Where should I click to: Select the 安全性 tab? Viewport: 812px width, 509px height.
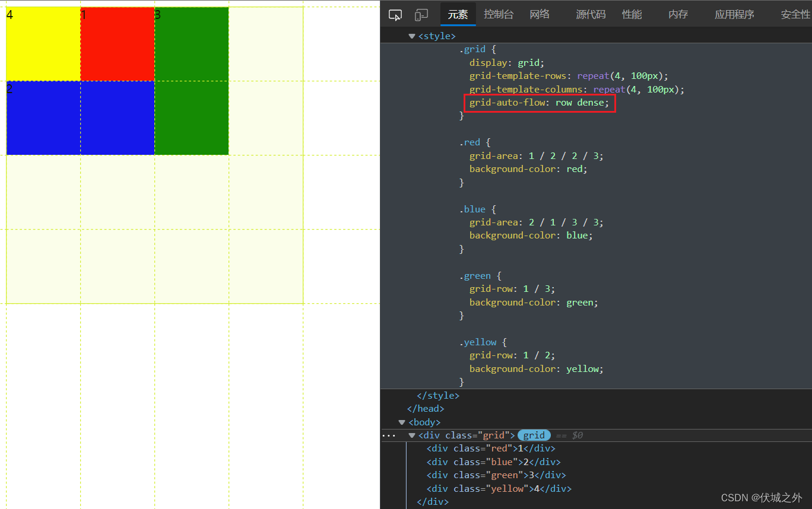pyautogui.click(x=795, y=15)
